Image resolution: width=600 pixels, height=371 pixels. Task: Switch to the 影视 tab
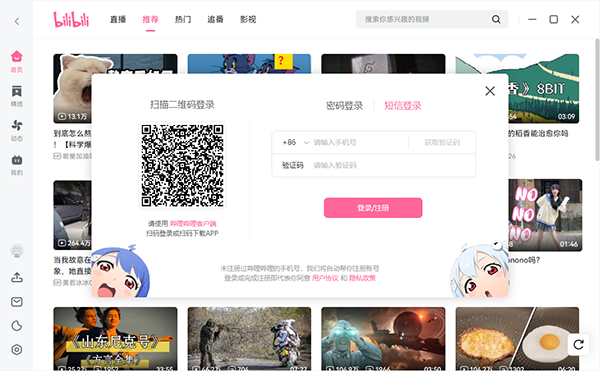click(248, 20)
